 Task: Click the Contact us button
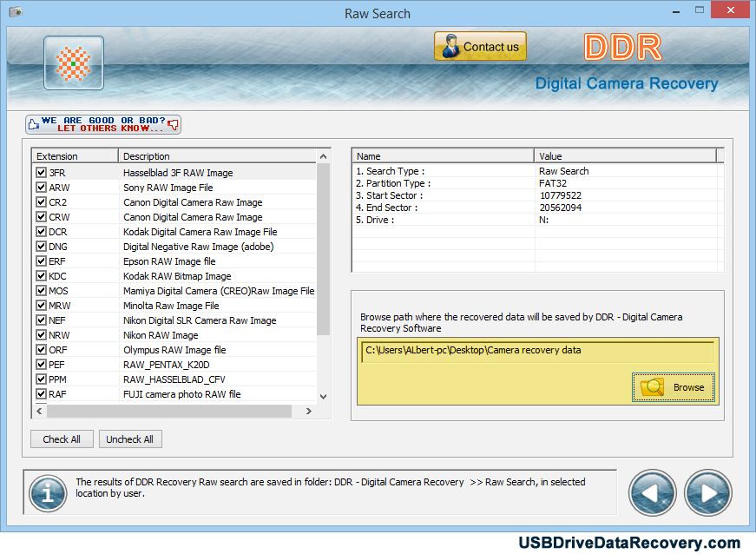tap(480, 46)
